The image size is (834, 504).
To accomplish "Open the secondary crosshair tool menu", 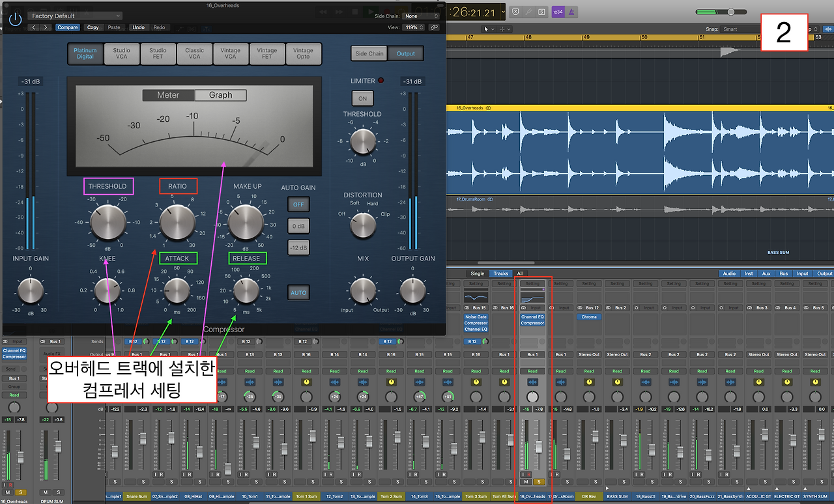I will [x=506, y=29].
